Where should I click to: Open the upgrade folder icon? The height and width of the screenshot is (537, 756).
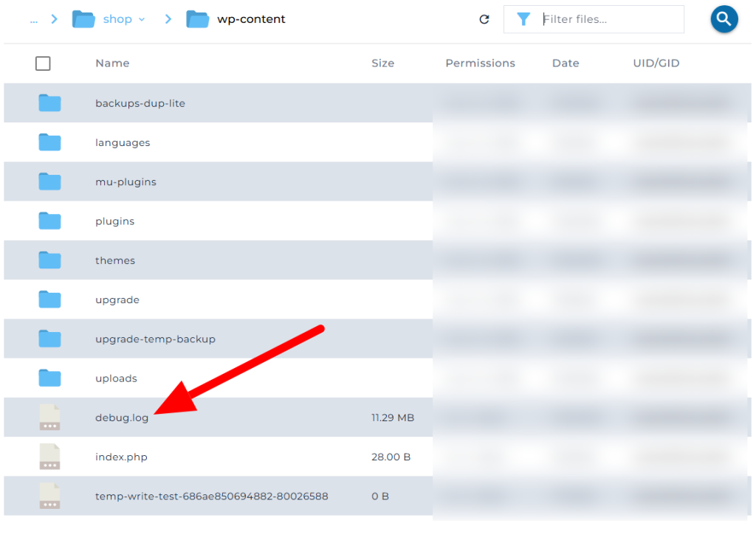pyautogui.click(x=49, y=299)
